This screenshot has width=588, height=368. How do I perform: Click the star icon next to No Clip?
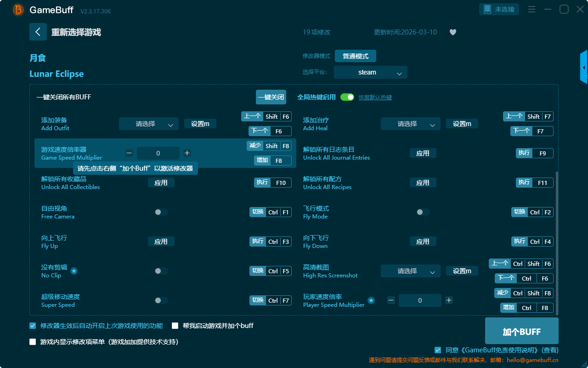click(x=74, y=271)
